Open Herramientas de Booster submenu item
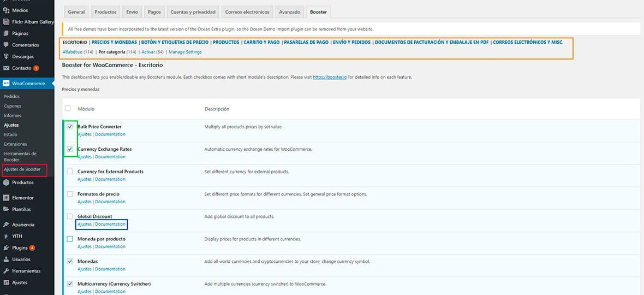 pyautogui.click(x=20, y=157)
